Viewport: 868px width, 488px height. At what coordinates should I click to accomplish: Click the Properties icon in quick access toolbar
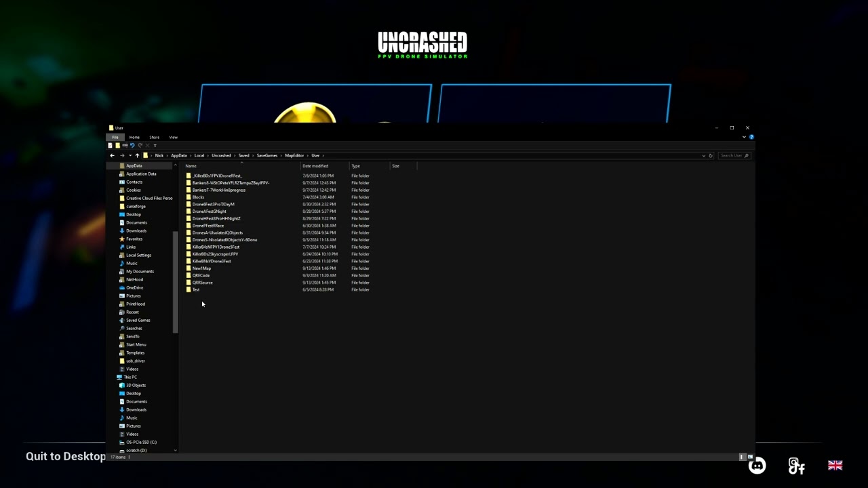(x=110, y=145)
